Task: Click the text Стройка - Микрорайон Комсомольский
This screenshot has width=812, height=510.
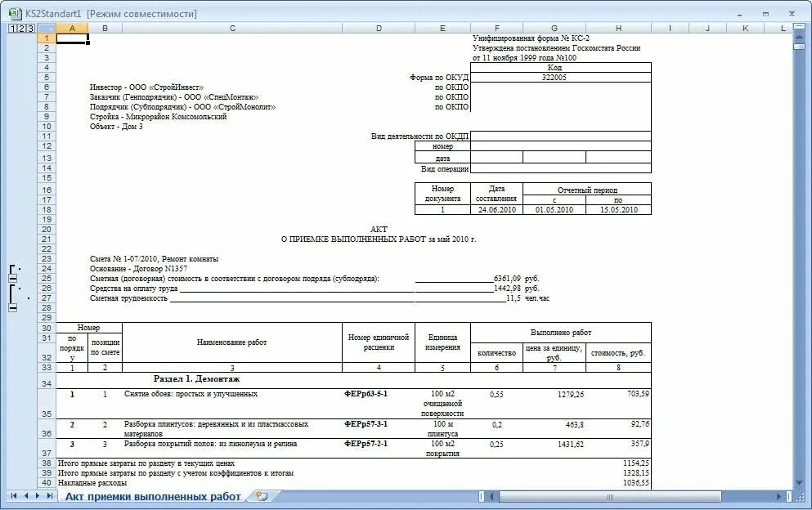Action: [x=158, y=117]
